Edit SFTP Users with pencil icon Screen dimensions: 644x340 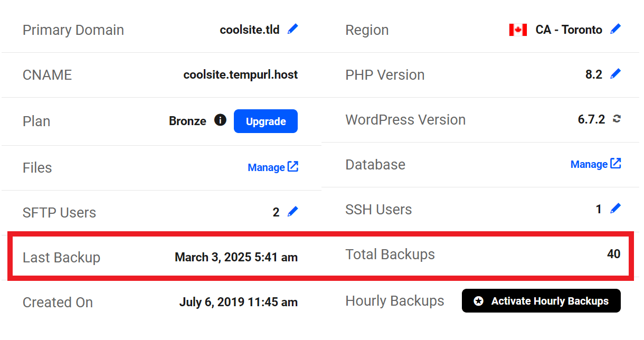292,212
